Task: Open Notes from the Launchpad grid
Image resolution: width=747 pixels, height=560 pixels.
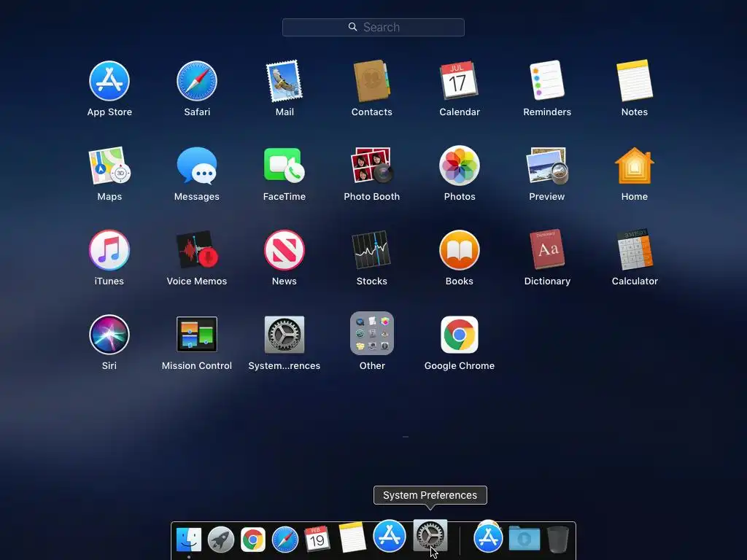Action: coord(635,80)
